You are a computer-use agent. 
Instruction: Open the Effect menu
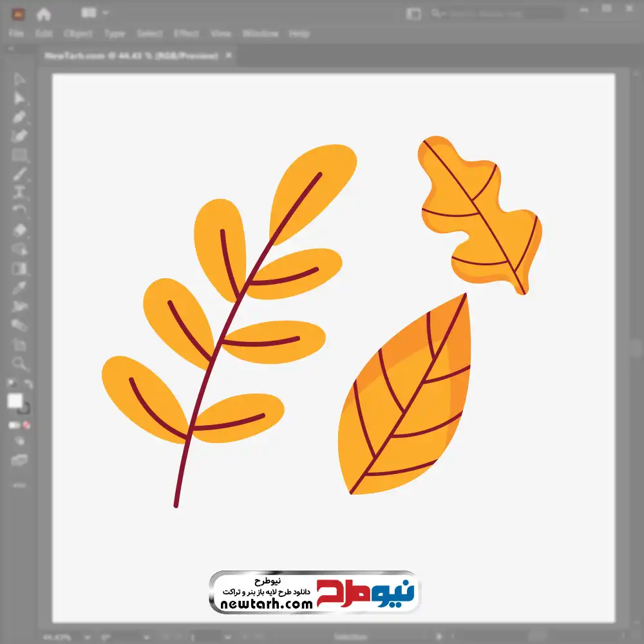pyautogui.click(x=186, y=33)
